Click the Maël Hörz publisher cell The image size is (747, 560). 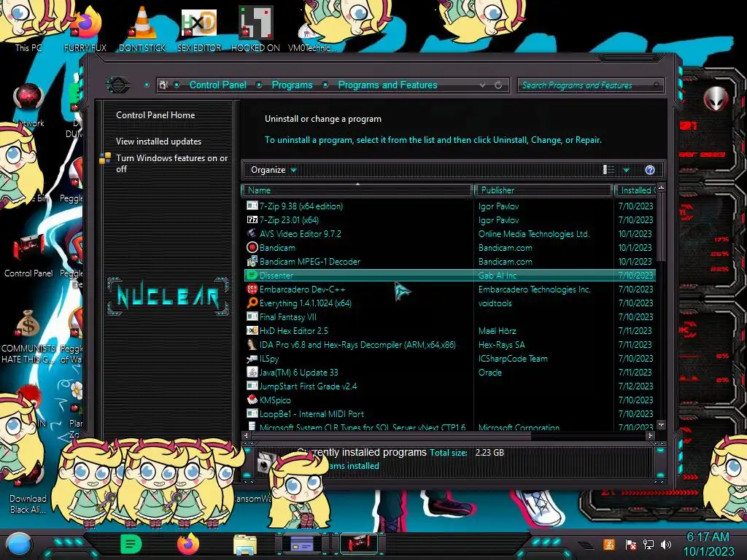497,331
